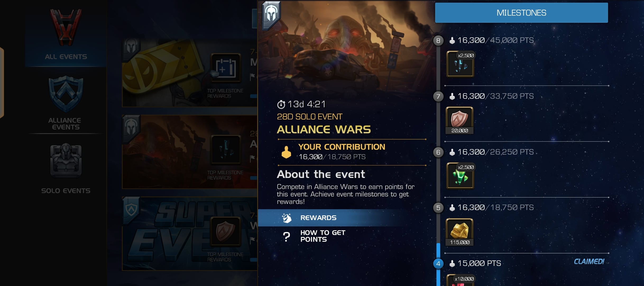This screenshot has height=286, width=644.
Task: Click the Claimed label on milestone 4
Action: [x=589, y=262]
